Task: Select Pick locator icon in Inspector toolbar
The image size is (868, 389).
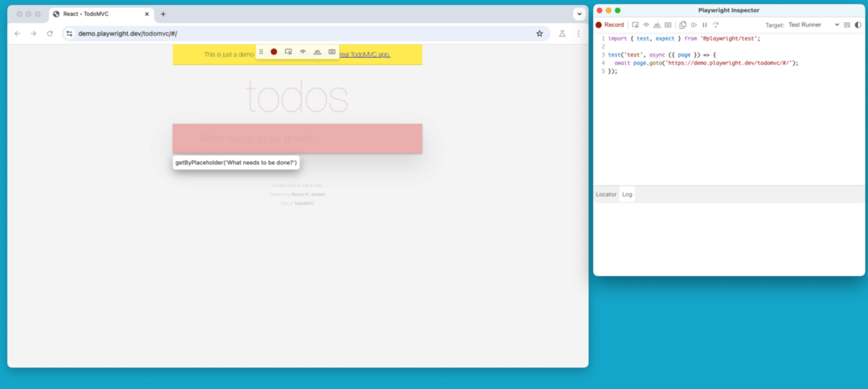Action: point(636,25)
